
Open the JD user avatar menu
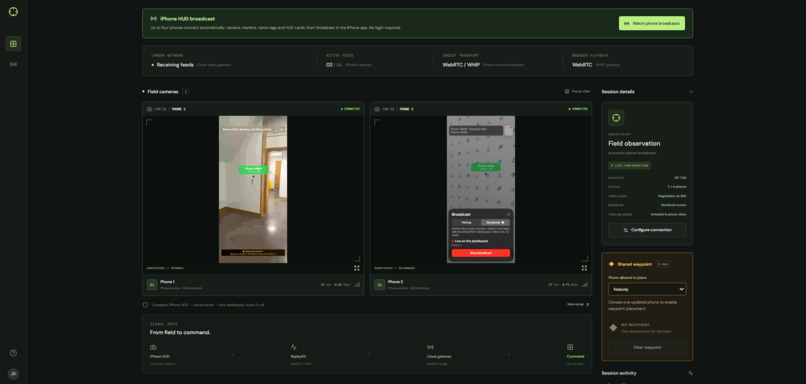coord(13,374)
